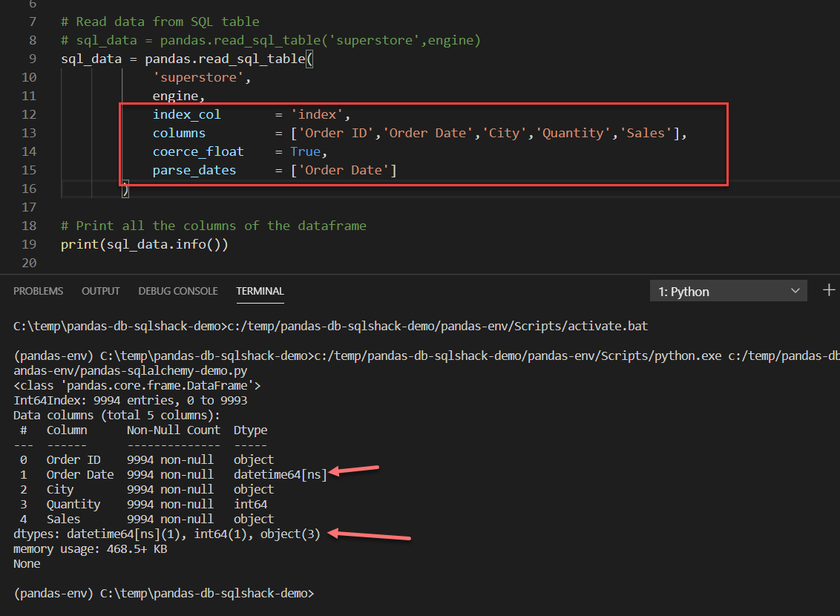Select the TERMINAL tab
Screen dimensions: 840x616
[260, 291]
